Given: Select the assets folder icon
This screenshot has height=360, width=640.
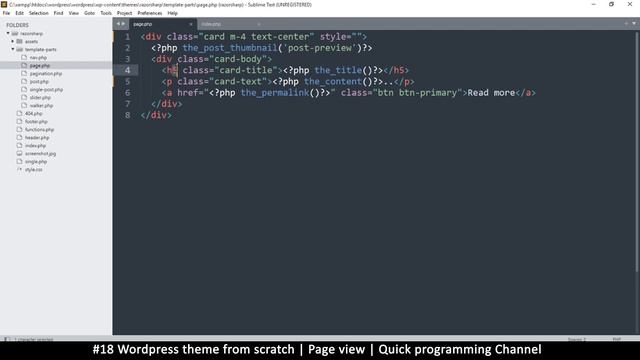Looking at the screenshot, I should 20,41.
